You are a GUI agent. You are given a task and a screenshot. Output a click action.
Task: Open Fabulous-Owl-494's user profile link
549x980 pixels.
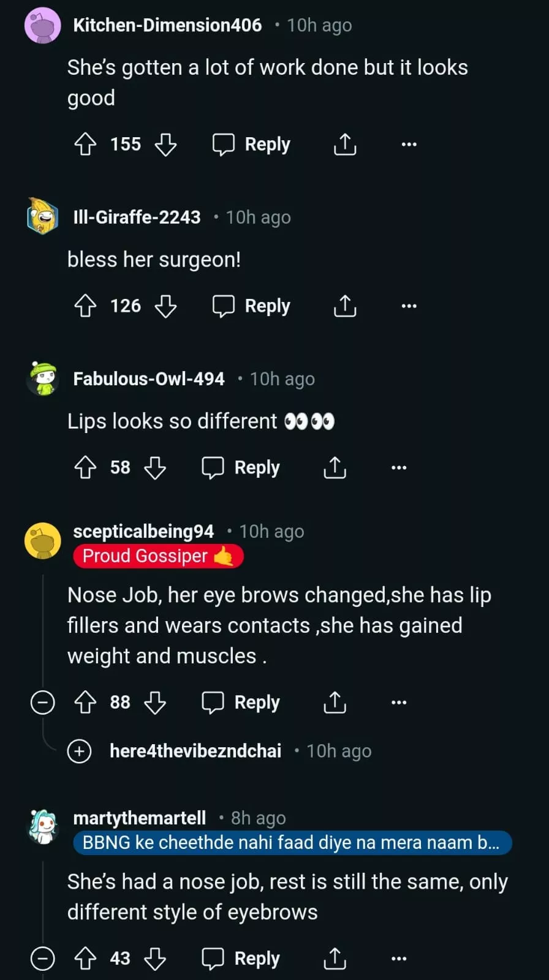[x=149, y=379]
